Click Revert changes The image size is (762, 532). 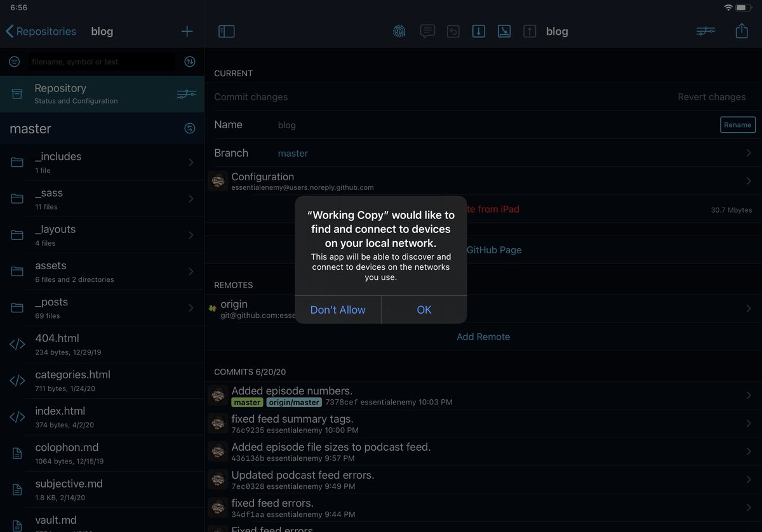[x=711, y=97]
